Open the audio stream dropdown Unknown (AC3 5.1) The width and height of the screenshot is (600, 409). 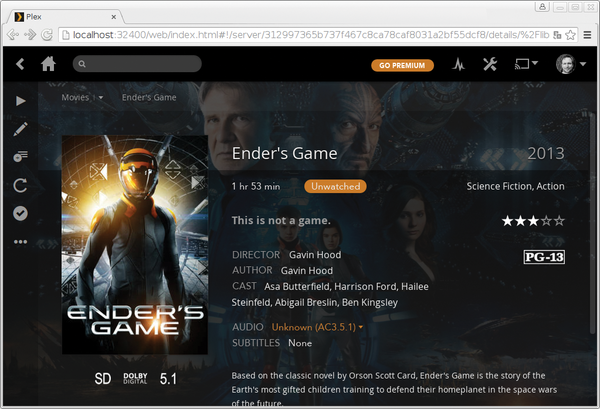317,328
